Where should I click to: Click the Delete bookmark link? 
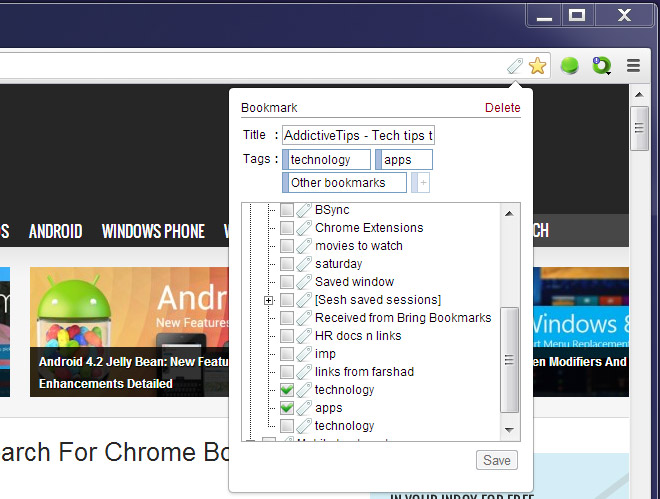503,108
